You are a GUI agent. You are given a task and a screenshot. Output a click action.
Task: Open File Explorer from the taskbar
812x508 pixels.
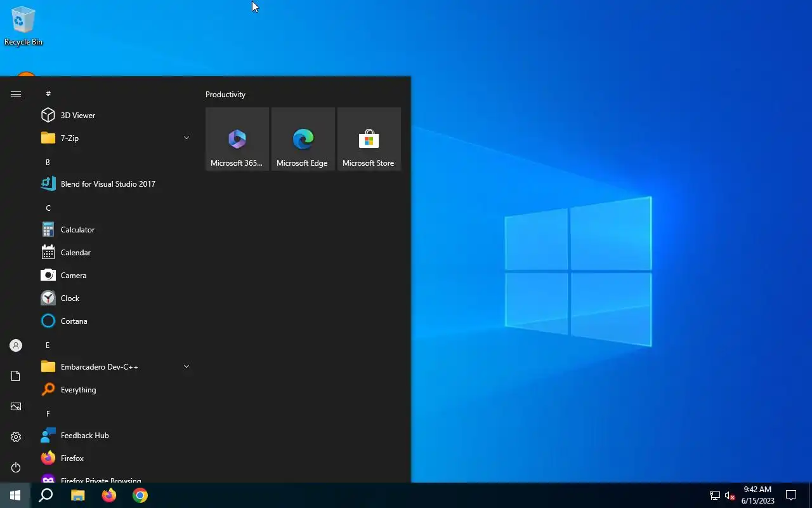(x=77, y=495)
